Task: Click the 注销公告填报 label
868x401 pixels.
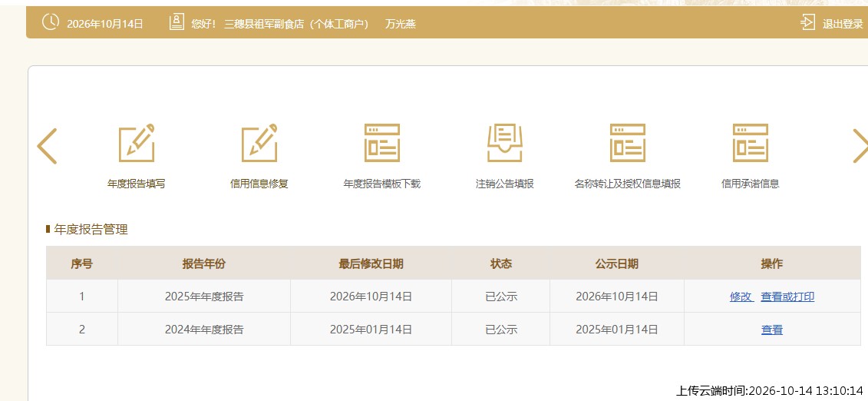Action: coord(505,184)
